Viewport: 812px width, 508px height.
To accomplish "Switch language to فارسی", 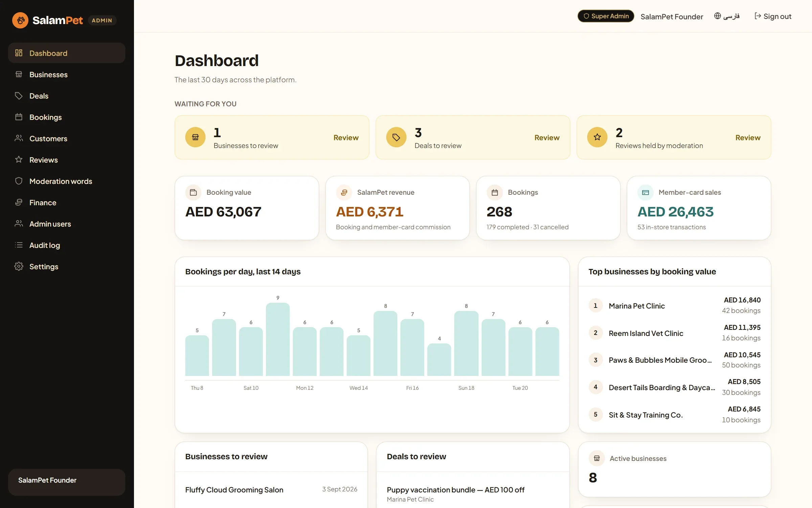I will [x=727, y=16].
